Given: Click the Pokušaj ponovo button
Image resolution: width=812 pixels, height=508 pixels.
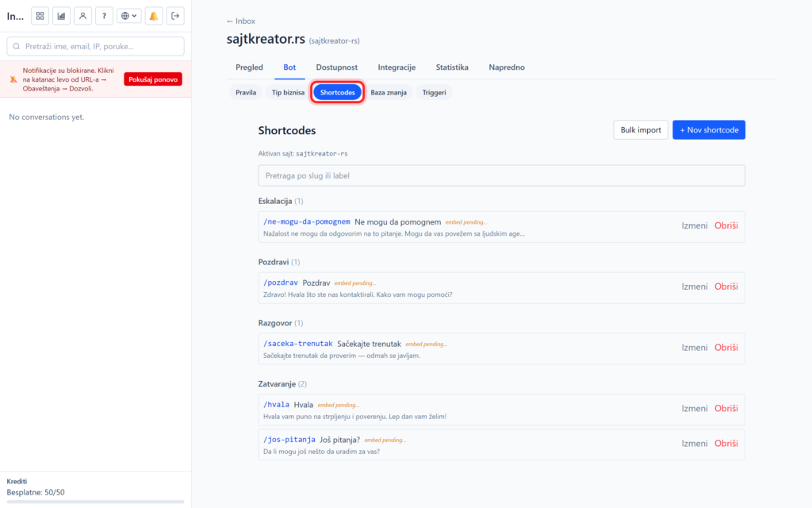Looking at the screenshot, I should (x=153, y=79).
